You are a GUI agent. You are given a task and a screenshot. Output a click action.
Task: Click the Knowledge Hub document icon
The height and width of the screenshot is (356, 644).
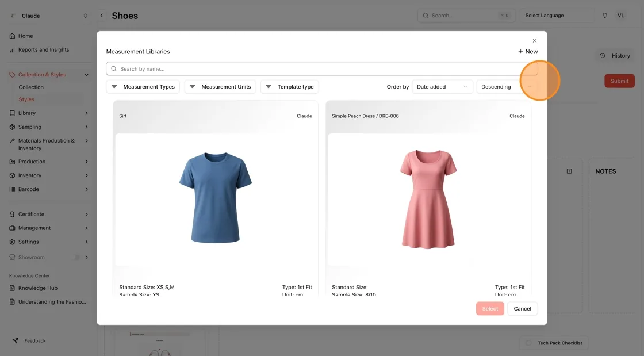pyautogui.click(x=12, y=288)
